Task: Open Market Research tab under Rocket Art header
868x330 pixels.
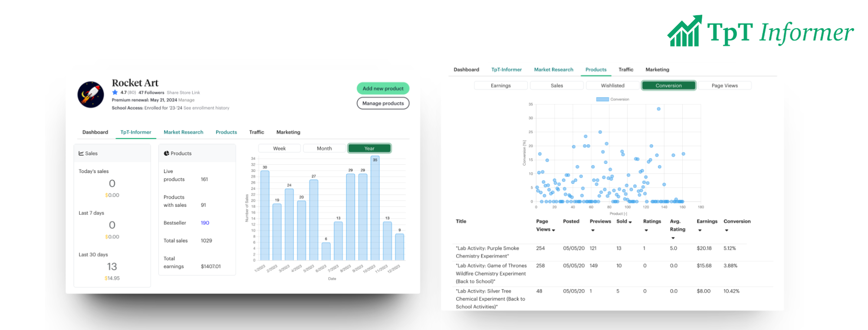Action: coord(183,132)
